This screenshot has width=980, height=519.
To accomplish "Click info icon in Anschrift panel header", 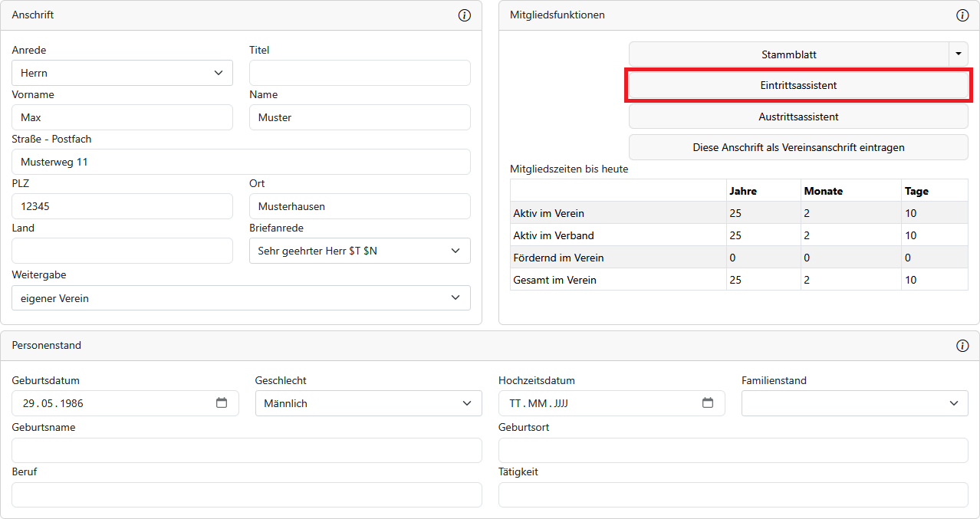I will [464, 15].
